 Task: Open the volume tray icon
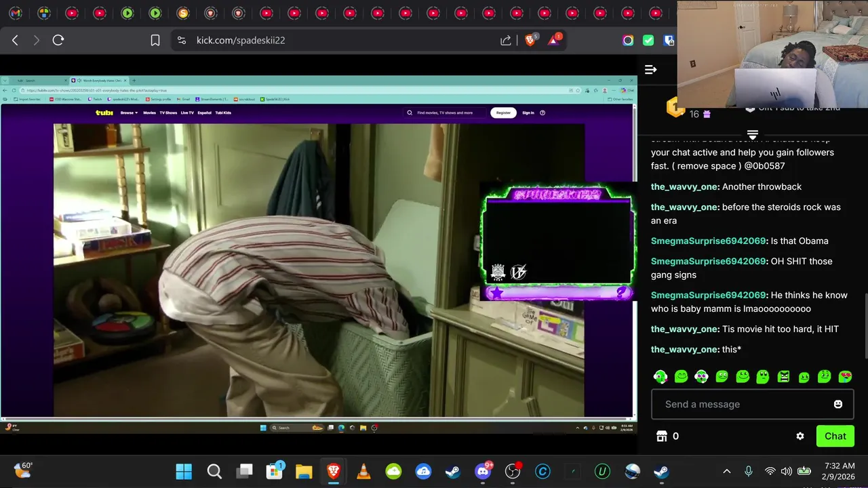[787, 471]
